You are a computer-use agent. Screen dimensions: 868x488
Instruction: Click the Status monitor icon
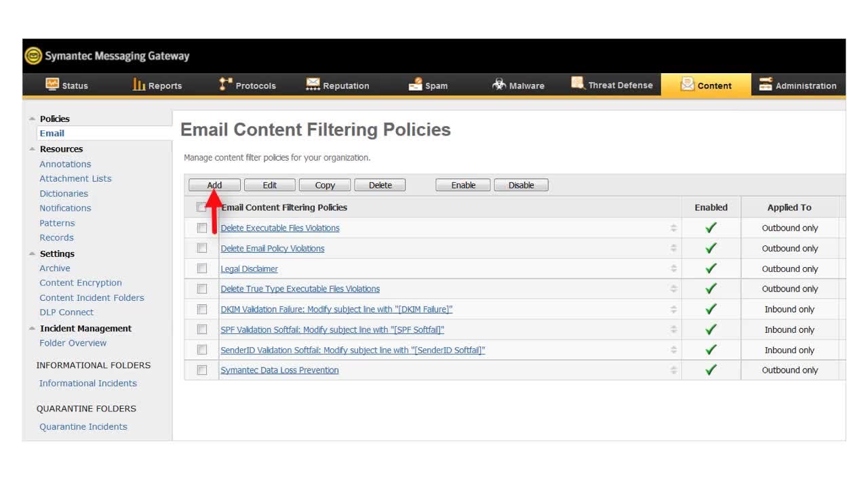[x=52, y=85]
